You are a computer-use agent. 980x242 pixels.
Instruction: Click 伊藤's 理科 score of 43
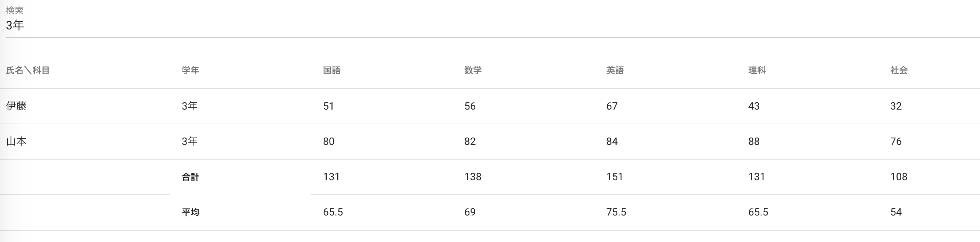click(754, 106)
